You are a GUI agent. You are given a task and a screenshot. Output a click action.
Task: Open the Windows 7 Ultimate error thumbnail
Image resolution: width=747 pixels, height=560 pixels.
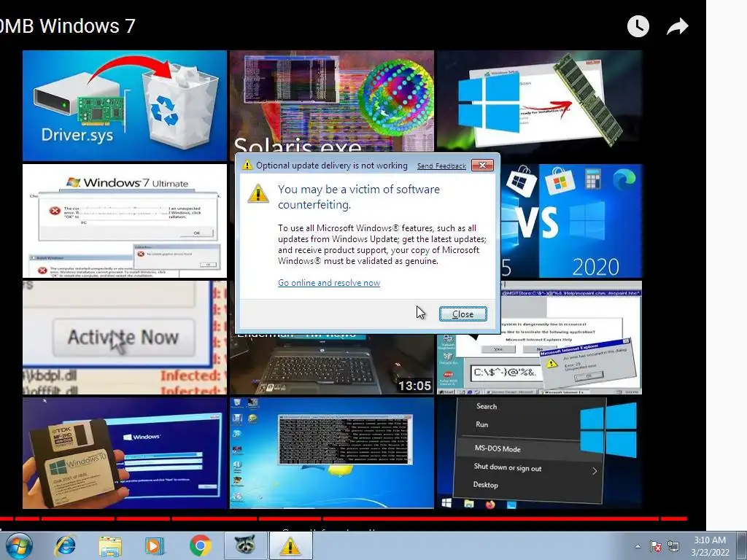click(x=124, y=221)
